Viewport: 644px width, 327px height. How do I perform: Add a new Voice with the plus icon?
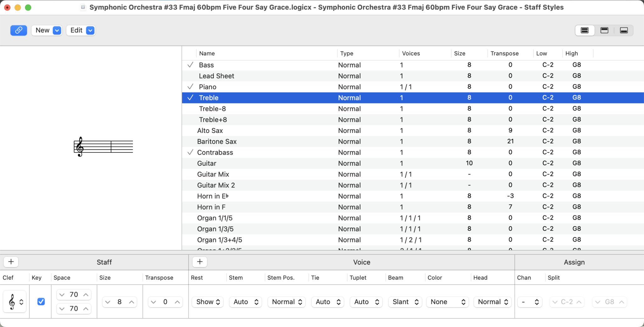point(199,262)
